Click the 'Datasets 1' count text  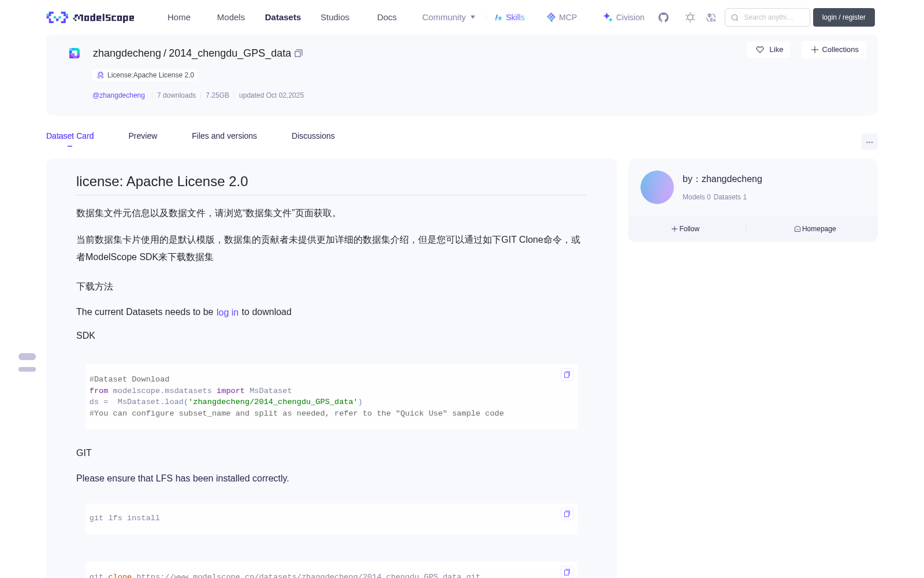(x=730, y=197)
